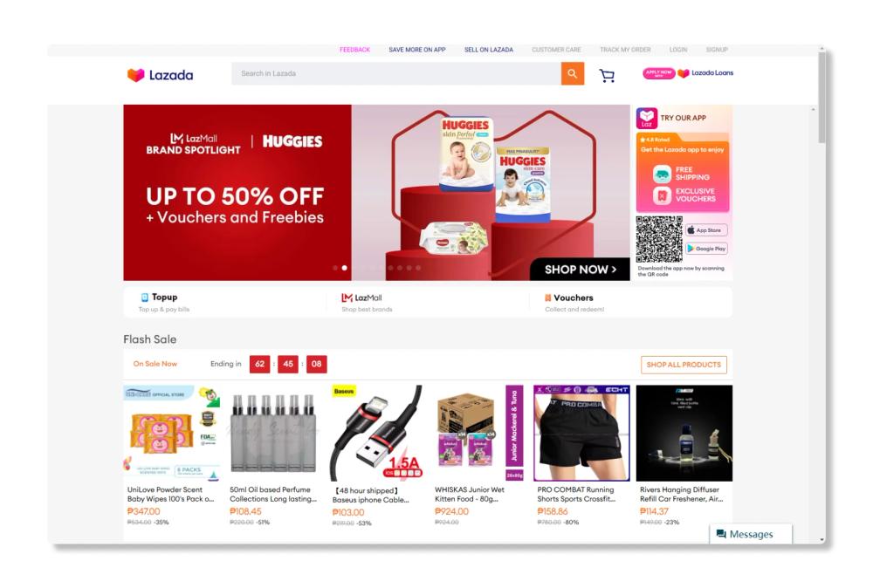Focus the Search in Lazada field
The image size is (873, 588).
pyautogui.click(x=396, y=73)
